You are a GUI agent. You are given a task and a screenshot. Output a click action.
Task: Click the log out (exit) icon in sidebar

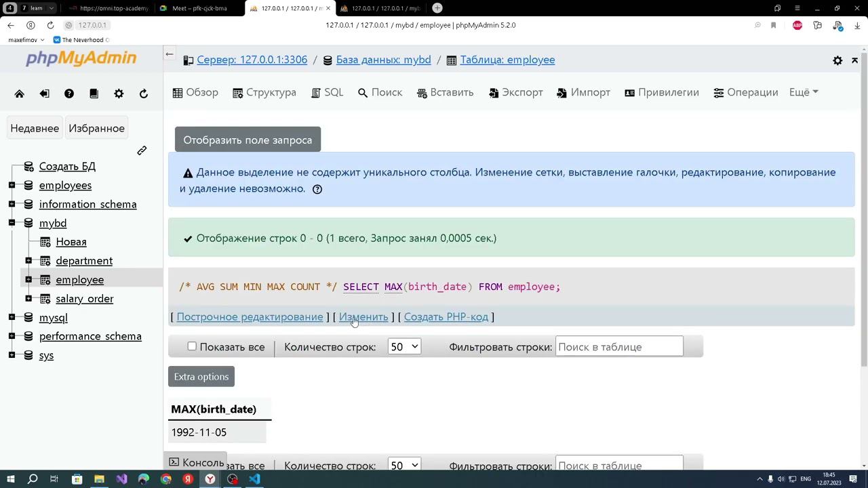(x=44, y=94)
